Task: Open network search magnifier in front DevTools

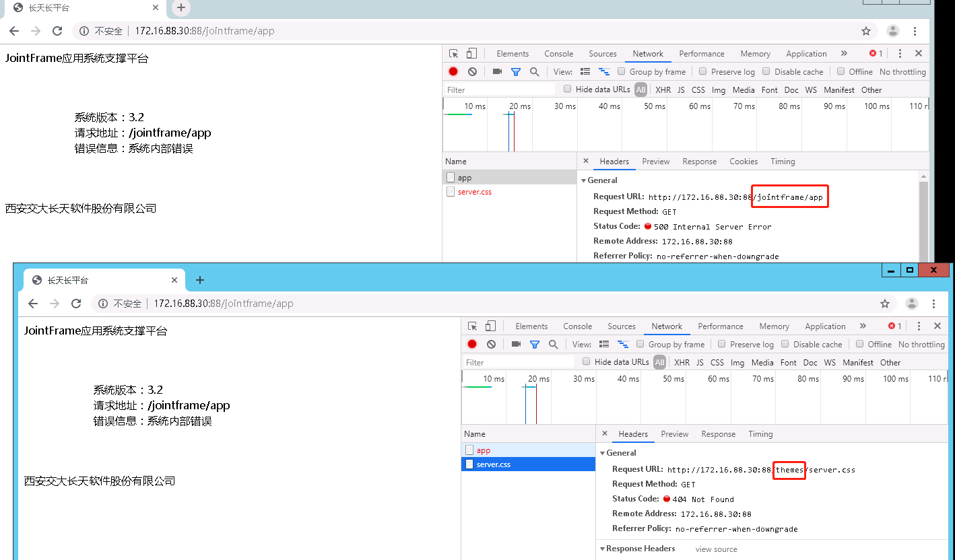Action: (553, 344)
